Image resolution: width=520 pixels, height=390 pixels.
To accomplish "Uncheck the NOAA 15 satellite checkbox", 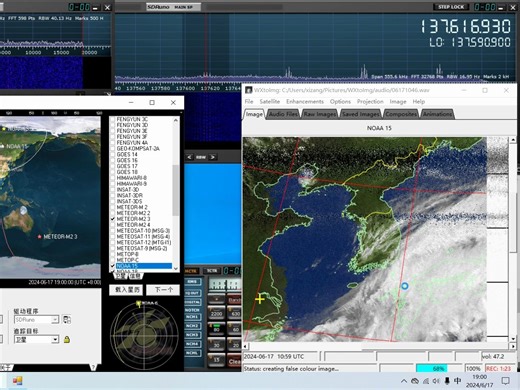I will coord(113,266).
